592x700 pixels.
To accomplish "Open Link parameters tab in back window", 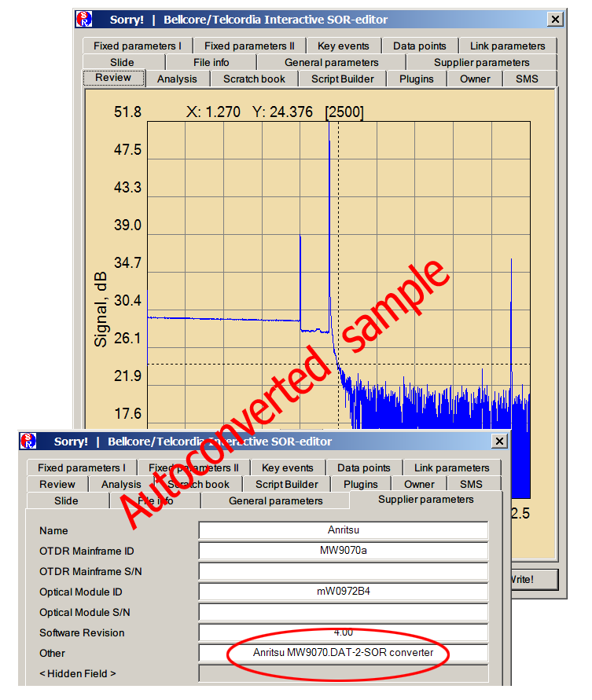I will [x=508, y=46].
